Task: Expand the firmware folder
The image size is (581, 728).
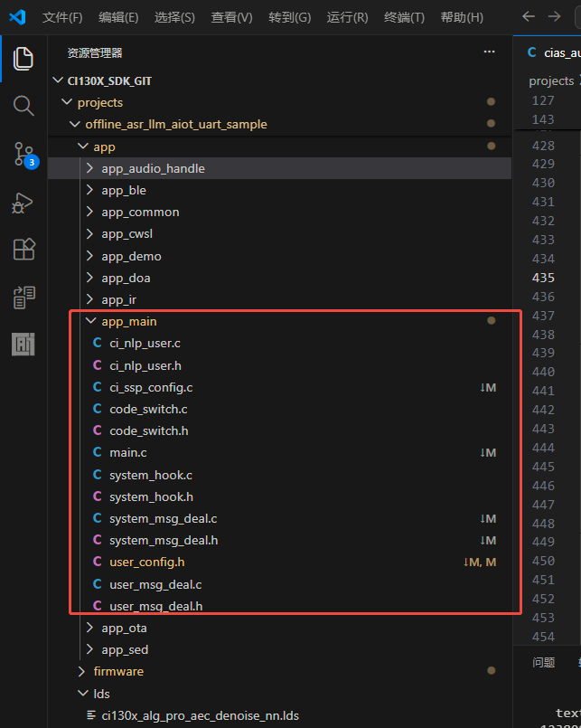Action: tap(117, 671)
